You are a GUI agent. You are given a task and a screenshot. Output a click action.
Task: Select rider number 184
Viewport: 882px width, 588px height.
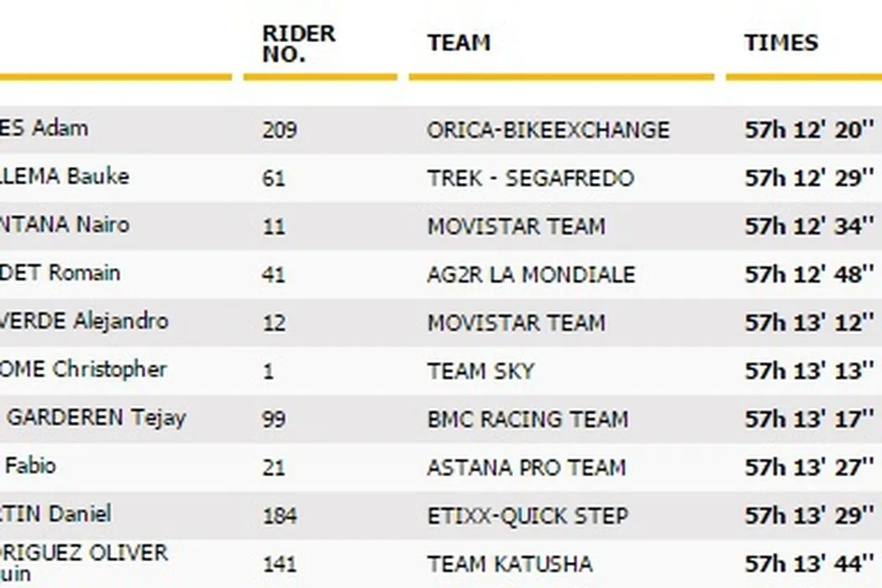(279, 516)
